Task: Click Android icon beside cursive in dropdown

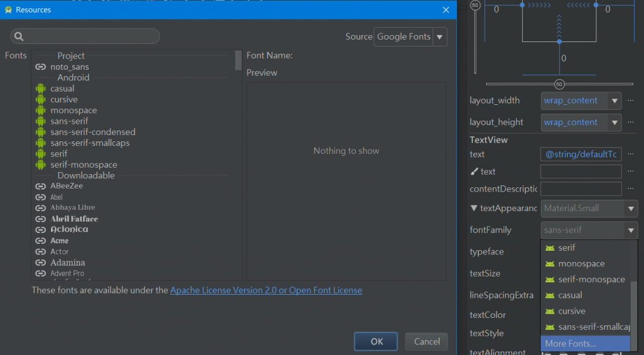Action: coord(550,312)
